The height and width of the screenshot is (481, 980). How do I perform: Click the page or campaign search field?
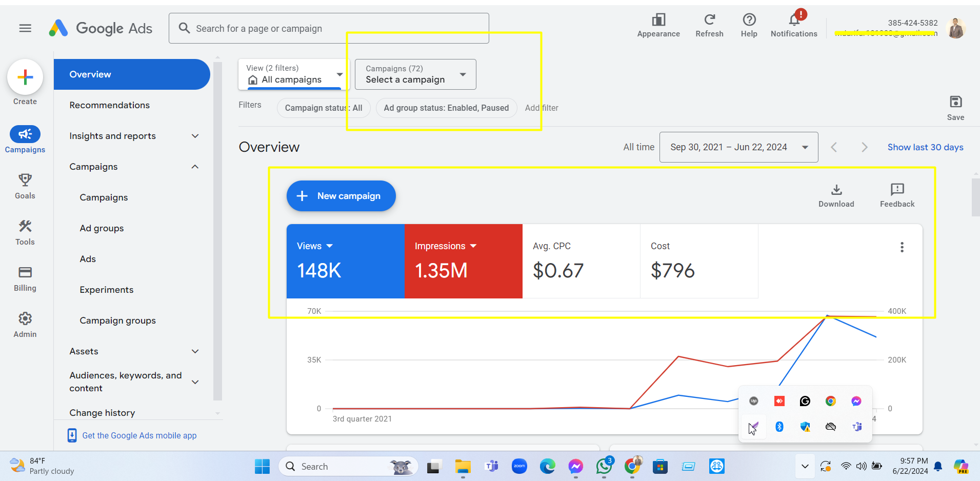[x=329, y=28]
